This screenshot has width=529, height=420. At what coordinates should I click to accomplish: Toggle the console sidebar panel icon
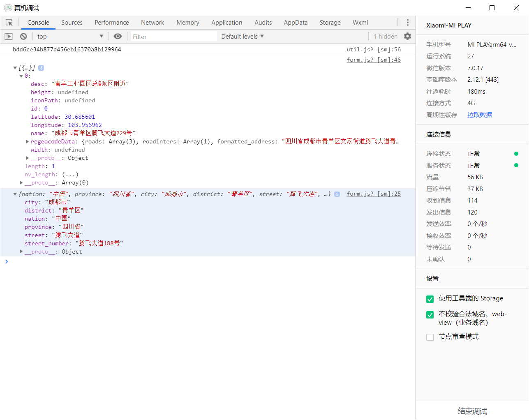pyautogui.click(x=9, y=37)
